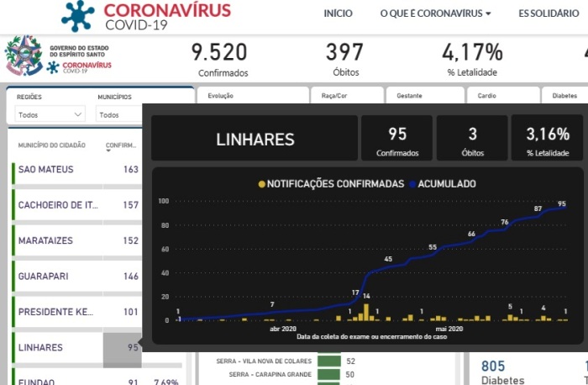Click the 95 value in LINHARES row
The image size is (588, 385).
pyautogui.click(x=133, y=347)
